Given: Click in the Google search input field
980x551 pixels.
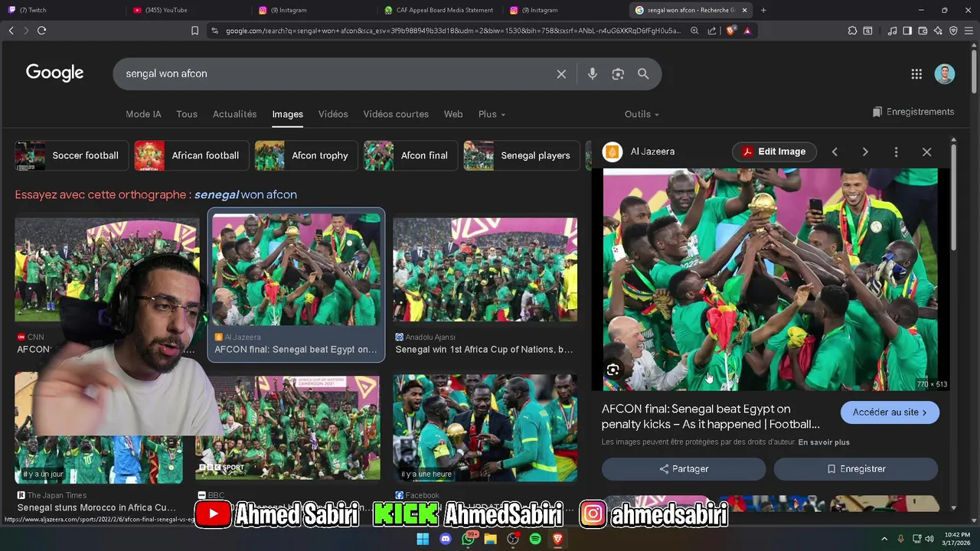Looking at the screenshot, I should click(337, 74).
